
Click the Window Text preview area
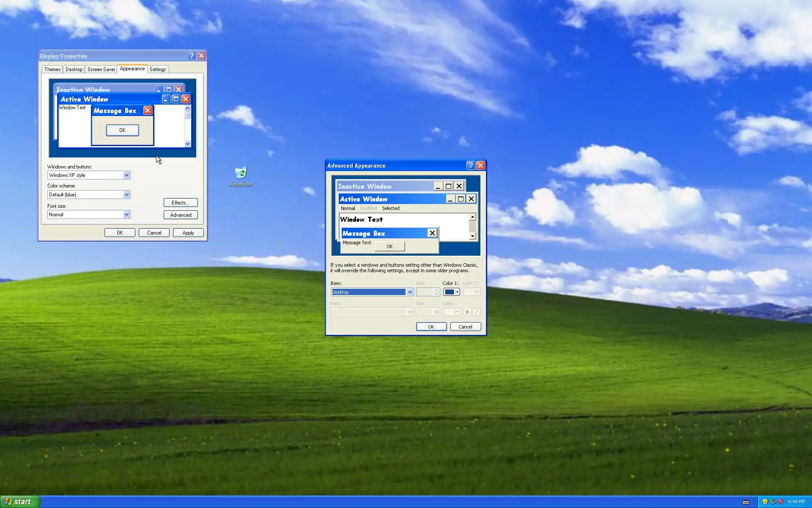pos(362,219)
